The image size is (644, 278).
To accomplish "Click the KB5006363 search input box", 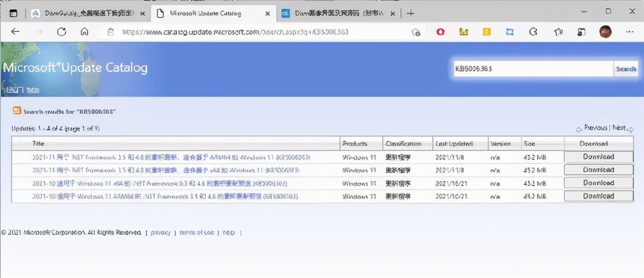I will pos(532,69).
